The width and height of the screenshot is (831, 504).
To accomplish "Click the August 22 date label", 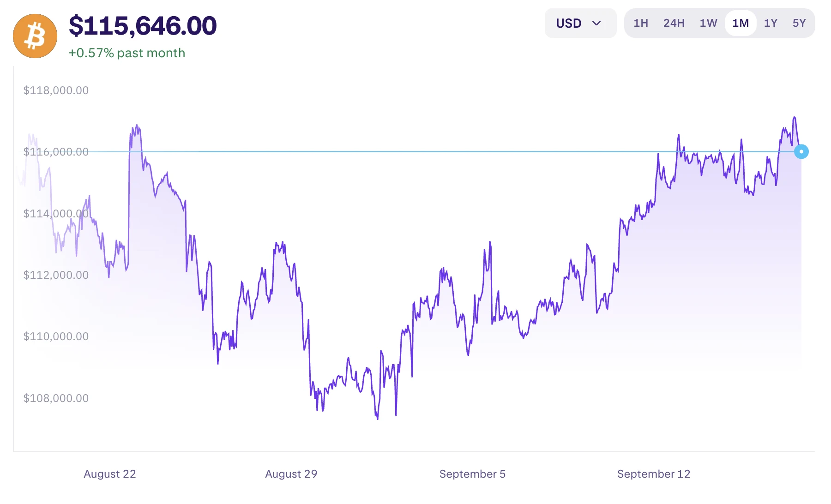I will point(110,474).
